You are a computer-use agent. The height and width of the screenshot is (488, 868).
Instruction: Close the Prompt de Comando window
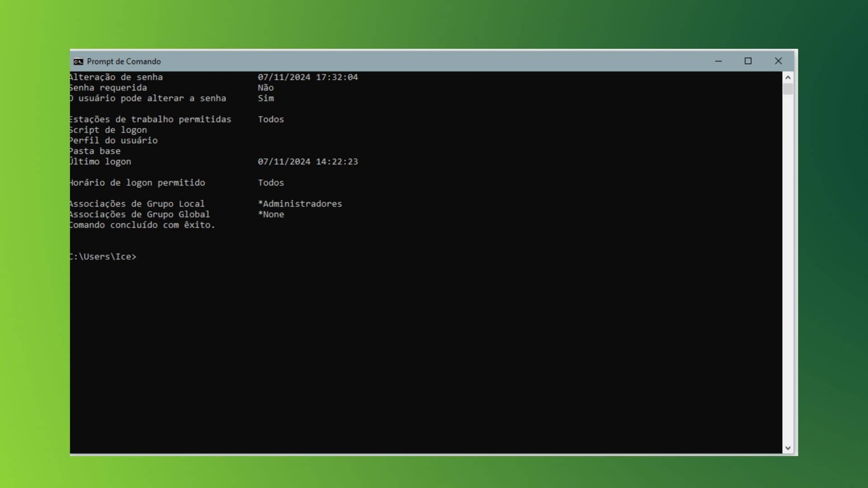pos(778,61)
